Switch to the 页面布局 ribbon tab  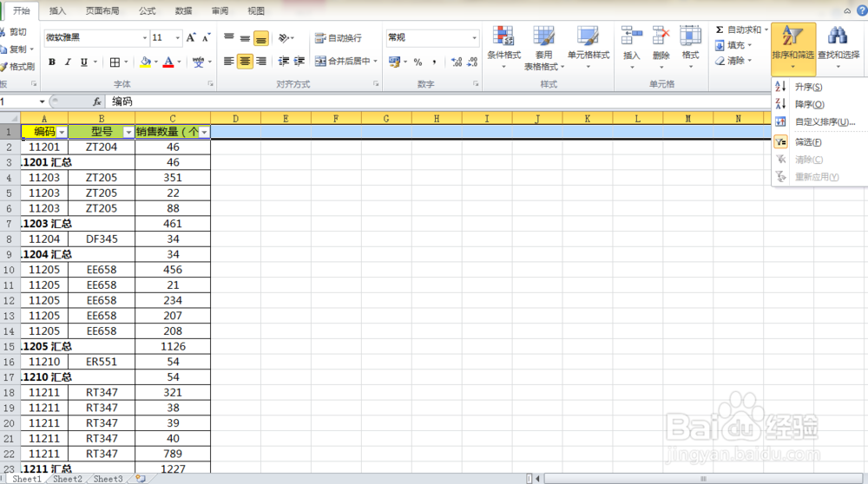pos(102,10)
